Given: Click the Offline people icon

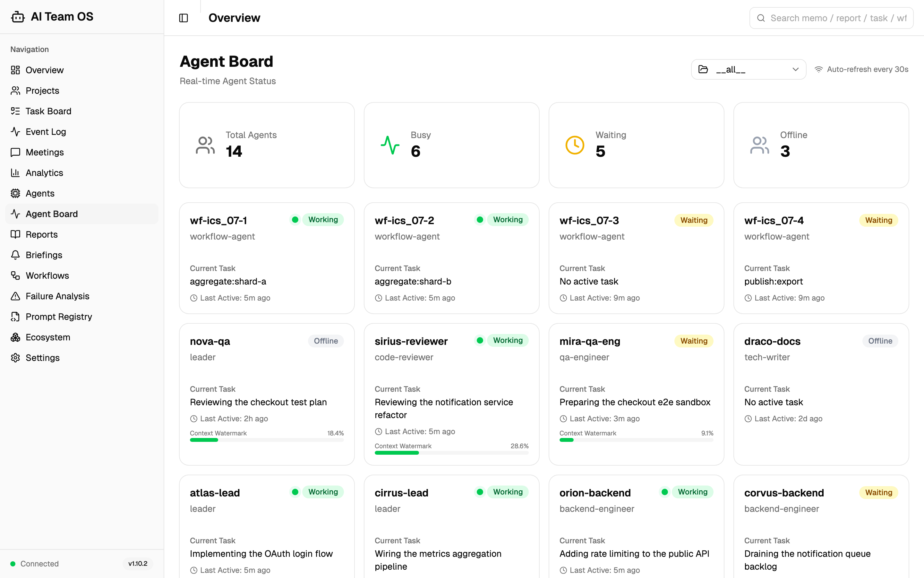Looking at the screenshot, I should (760, 145).
